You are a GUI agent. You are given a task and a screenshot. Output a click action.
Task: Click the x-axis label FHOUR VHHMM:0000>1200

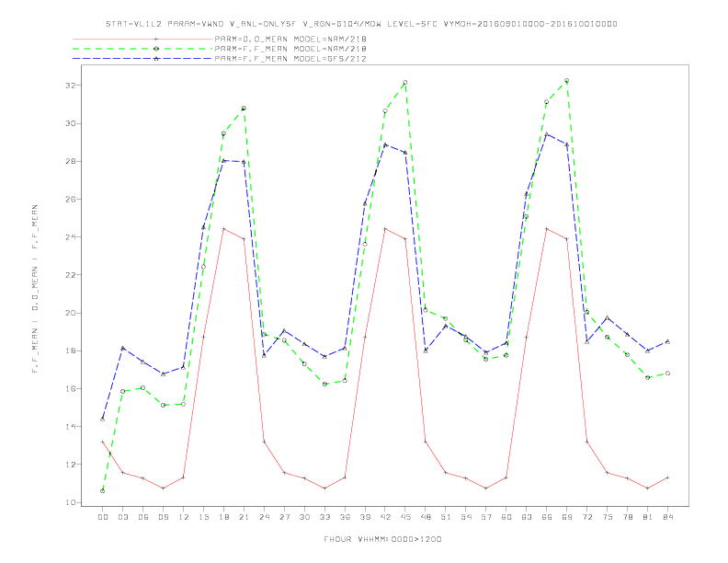(x=382, y=539)
